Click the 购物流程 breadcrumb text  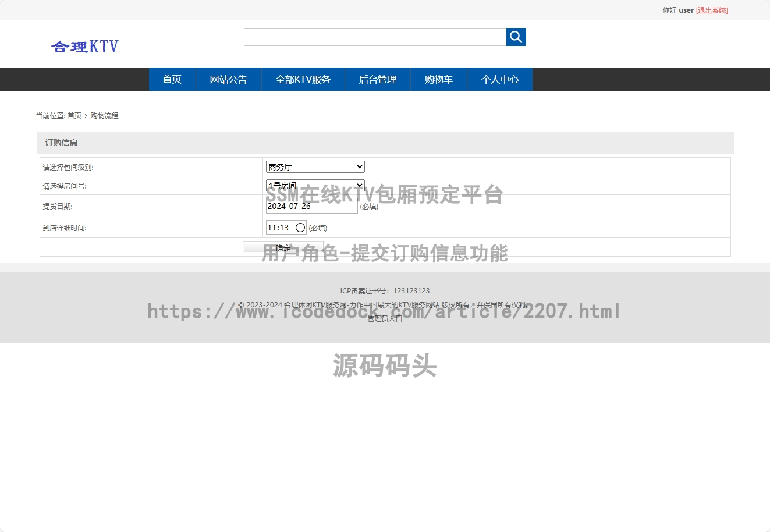tap(104, 116)
